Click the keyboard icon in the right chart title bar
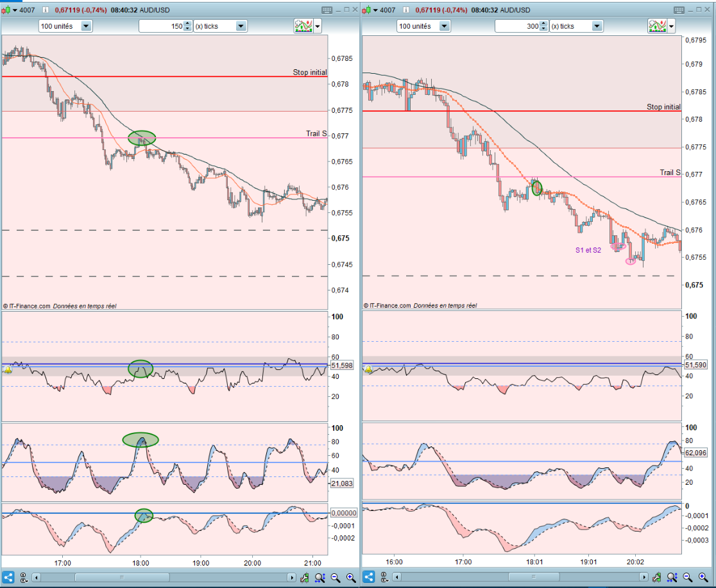Screen dimensions: 716x588 point(679,10)
